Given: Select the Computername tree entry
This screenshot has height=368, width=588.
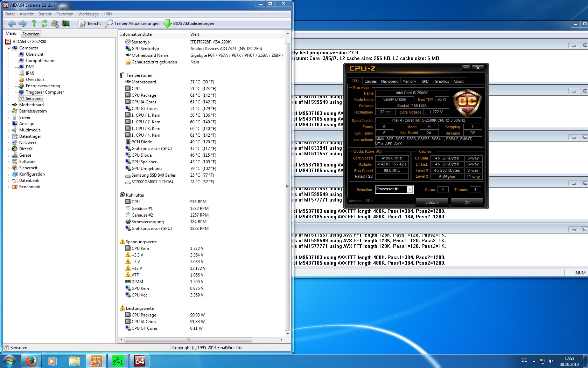Looking at the screenshot, I should [x=37, y=61].
